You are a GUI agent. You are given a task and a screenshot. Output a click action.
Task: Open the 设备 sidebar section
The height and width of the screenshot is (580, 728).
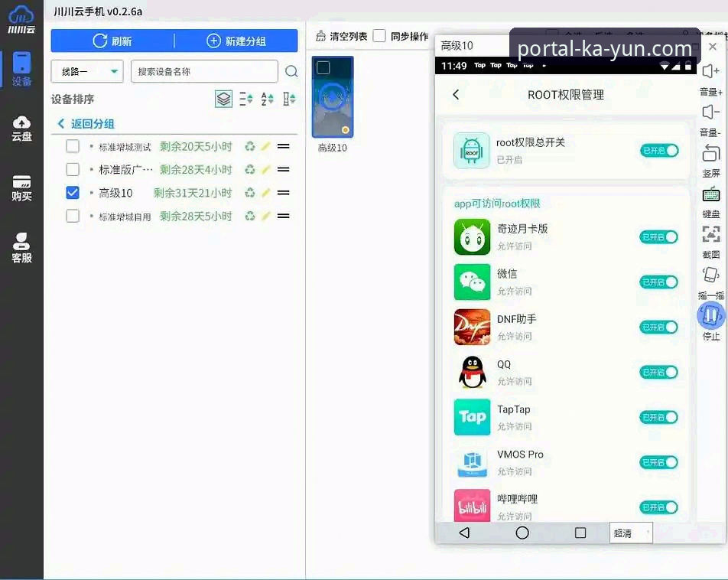click(x=21, y=69)
